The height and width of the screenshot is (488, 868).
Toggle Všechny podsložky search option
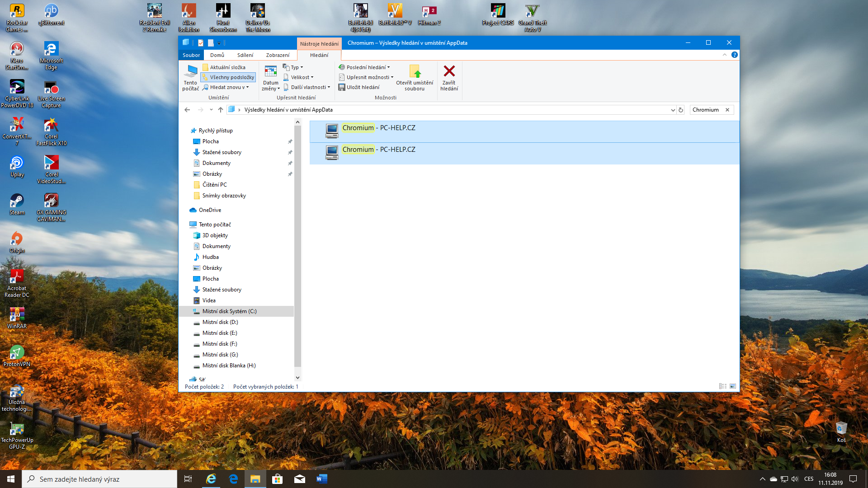click(x=228, y=77)
